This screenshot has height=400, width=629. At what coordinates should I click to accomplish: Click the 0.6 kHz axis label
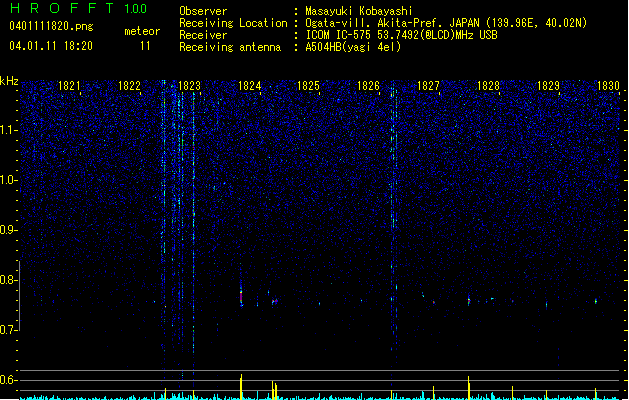8,380
